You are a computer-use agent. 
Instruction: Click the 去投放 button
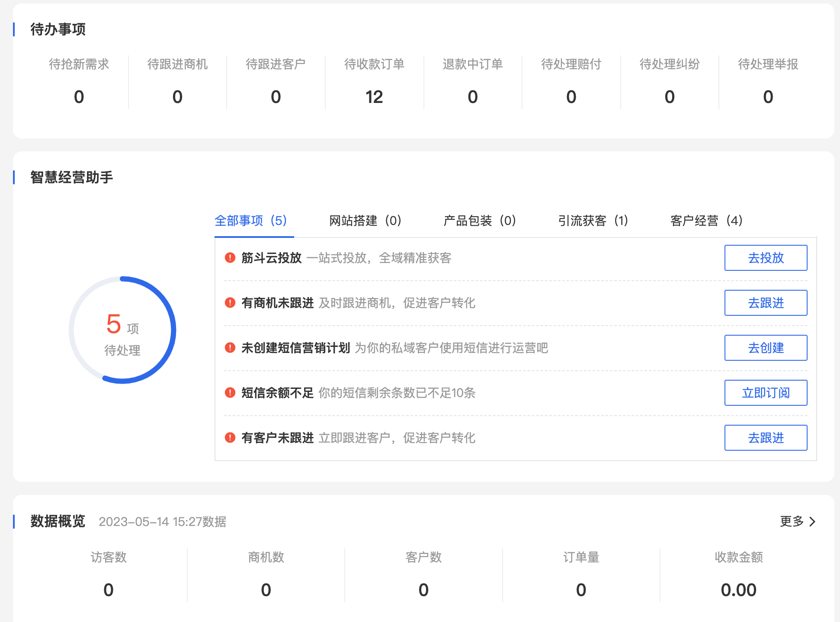point(766,258)
